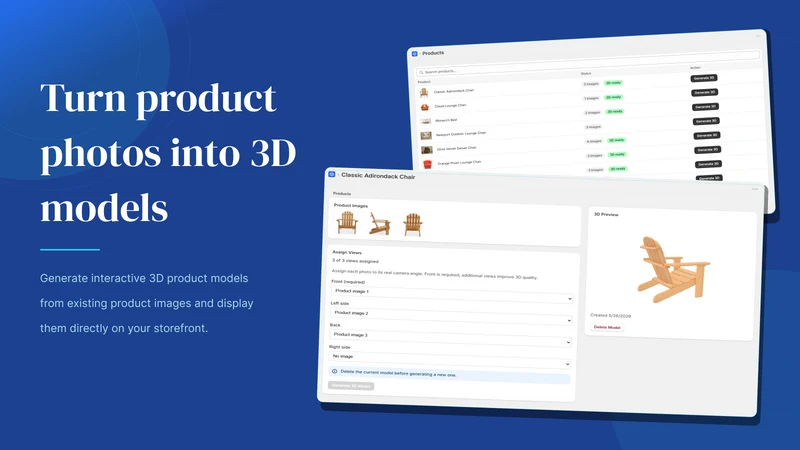Click Generate 3D for Cloud Lounge Chair

(705, 92)
